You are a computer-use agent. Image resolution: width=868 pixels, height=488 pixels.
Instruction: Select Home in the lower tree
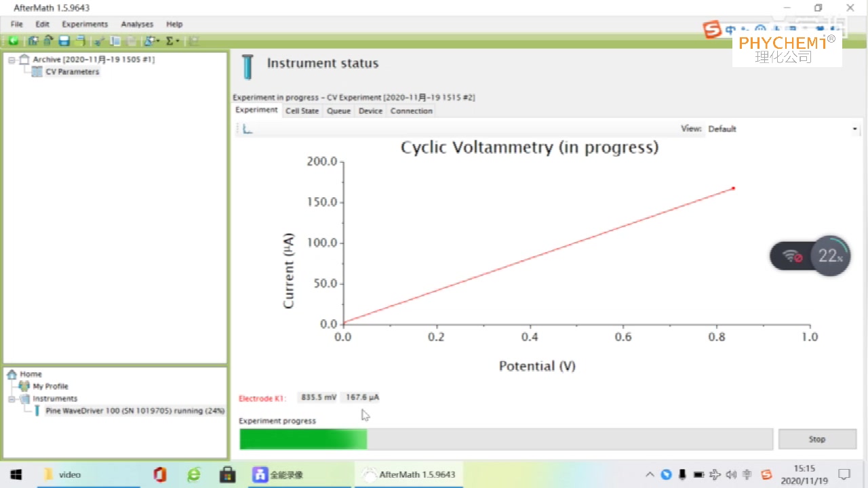[x=31, y=374]
